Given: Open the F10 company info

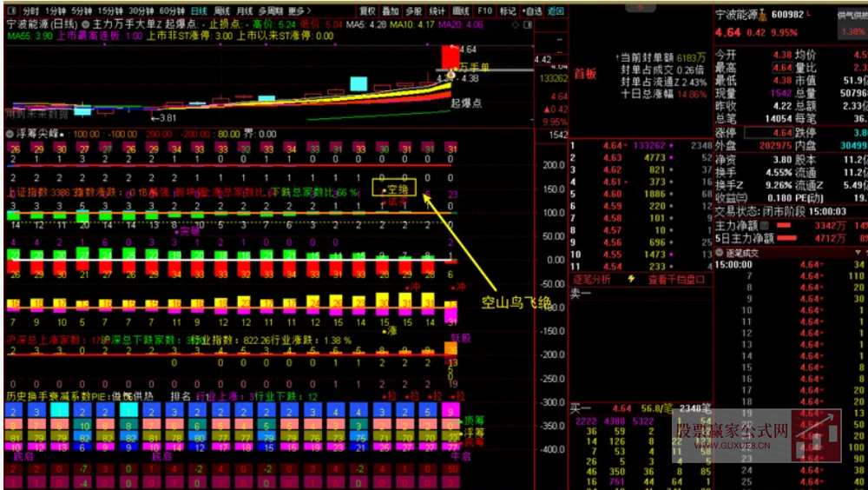Looking at the screenshot, I should click(x=484, y=11).
